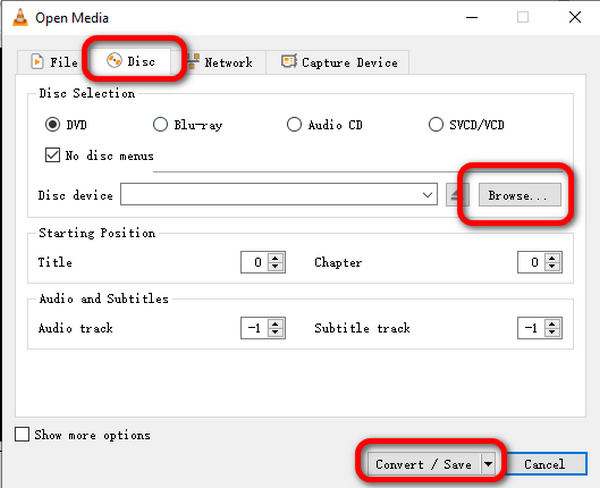600x488 pixels.
Task: Close the Open Media dialog
Action: (575, 17)
